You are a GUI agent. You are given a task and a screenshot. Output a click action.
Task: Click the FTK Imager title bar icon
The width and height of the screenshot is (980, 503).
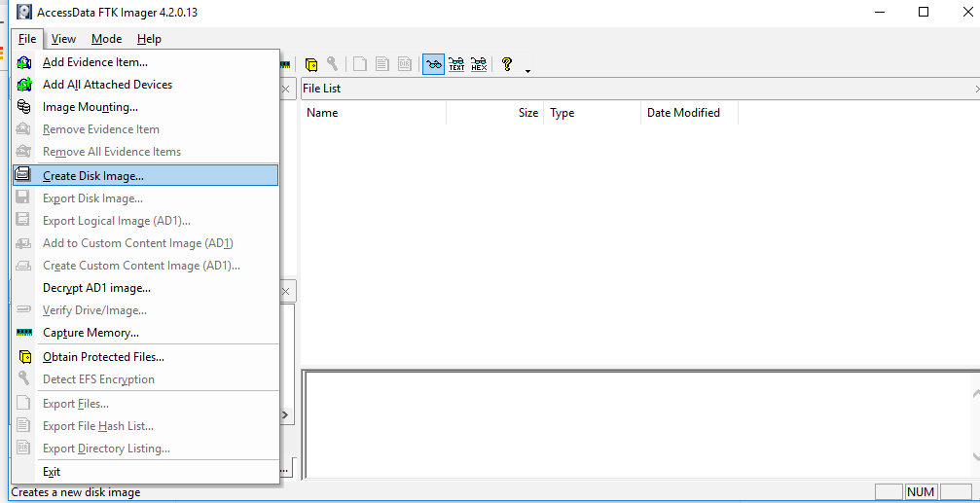(23, 12)
